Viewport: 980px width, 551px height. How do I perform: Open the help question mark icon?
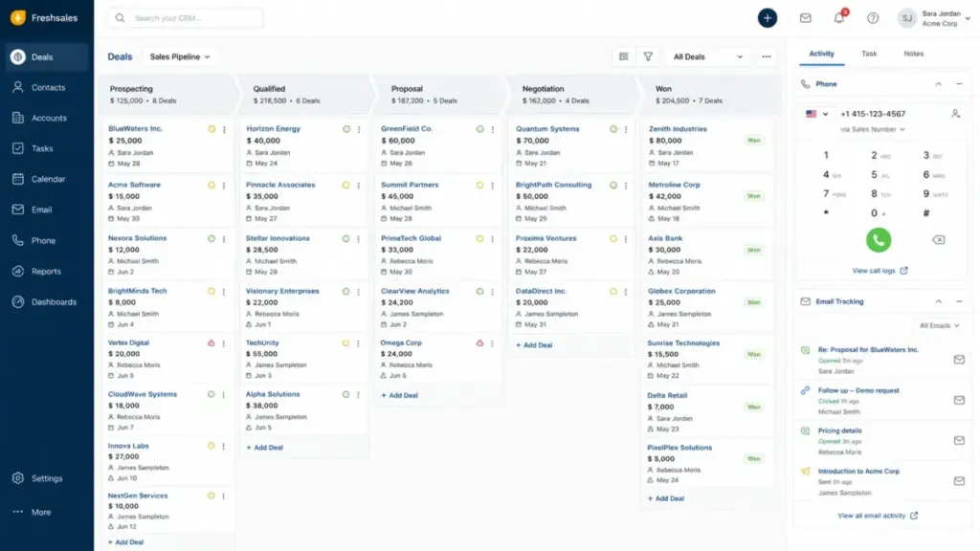(873, 18)
